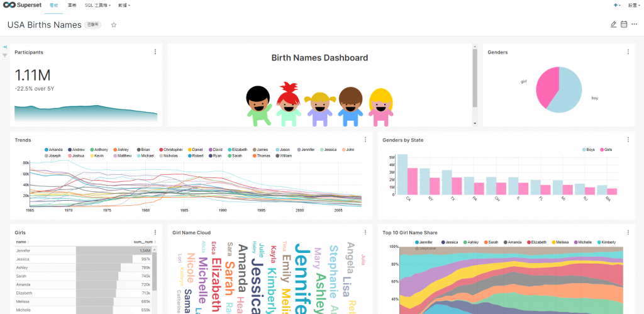Click the word Nicole in name cloud
Image resolution: width=644 pixels, height=314 pixels.
[x=190, y=268]
